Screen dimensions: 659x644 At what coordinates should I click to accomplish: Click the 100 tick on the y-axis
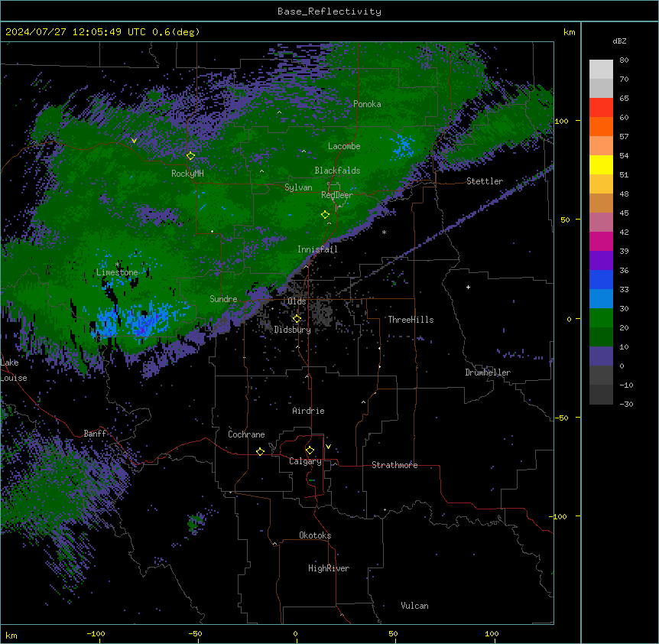pos(561,122)
